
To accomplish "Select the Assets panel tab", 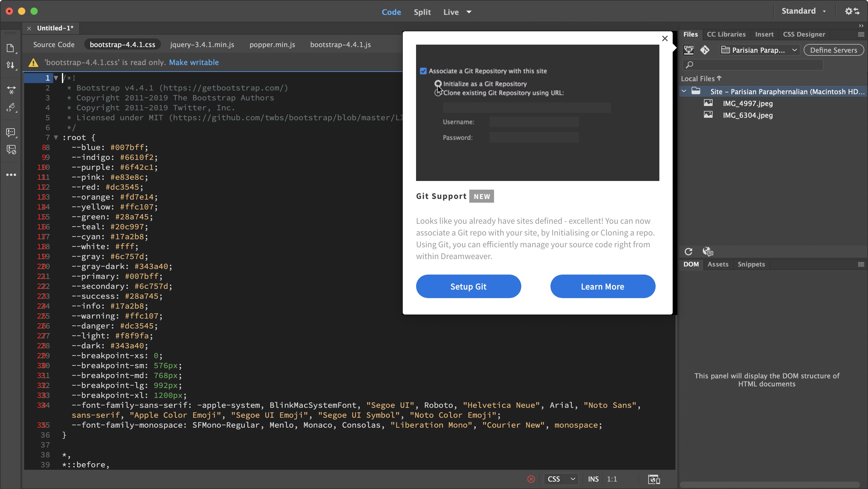I will [x=717, y=264].
